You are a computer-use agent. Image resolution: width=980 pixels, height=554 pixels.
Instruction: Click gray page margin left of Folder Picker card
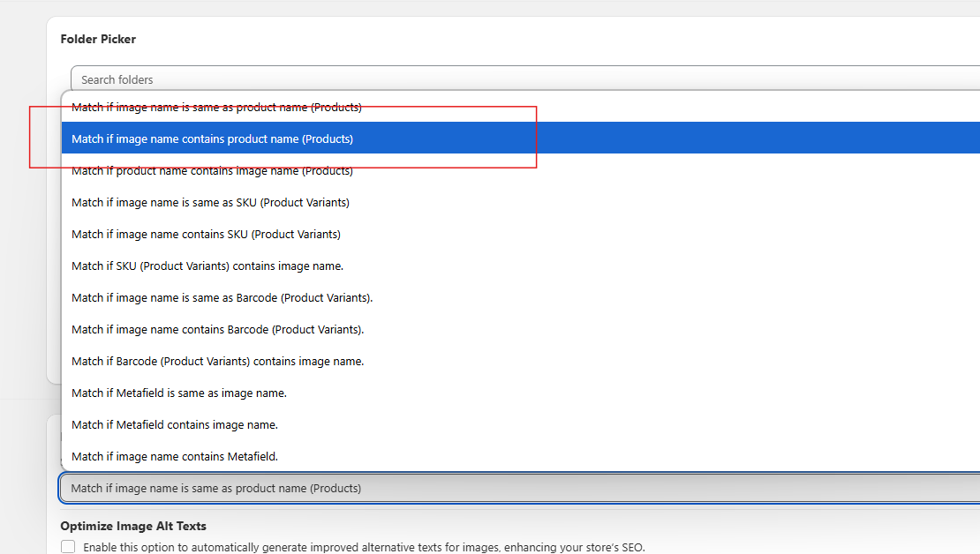[x=22, y=221]
